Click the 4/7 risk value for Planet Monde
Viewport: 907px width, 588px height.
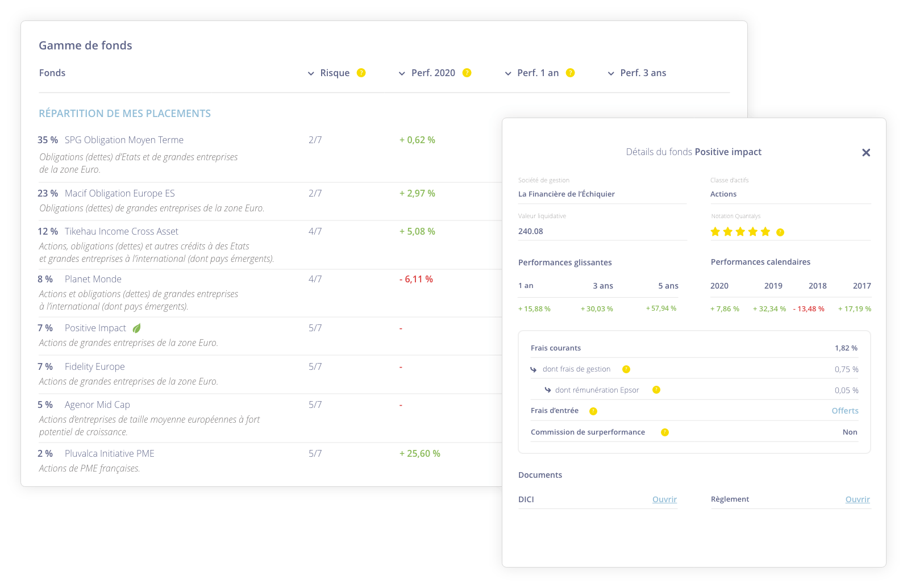[x=315, y=279]
